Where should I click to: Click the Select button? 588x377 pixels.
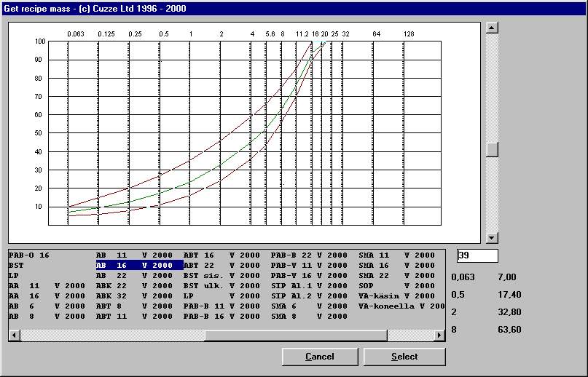404,357
